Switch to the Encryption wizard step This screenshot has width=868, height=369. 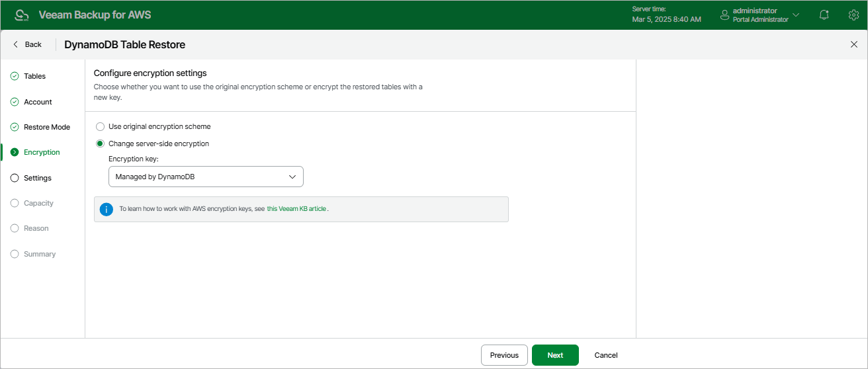pyautogui.click(x=41, y=152)
